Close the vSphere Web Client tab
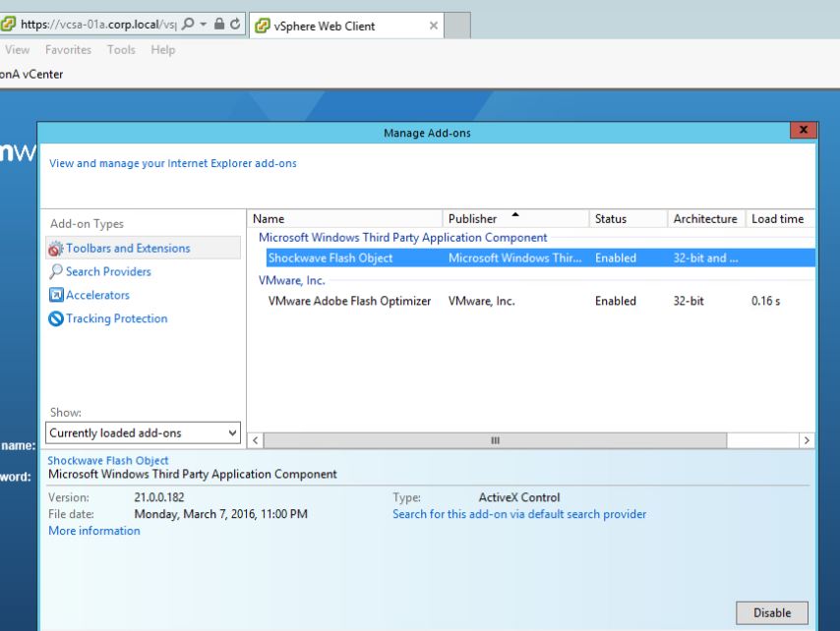 click(434, 26)
